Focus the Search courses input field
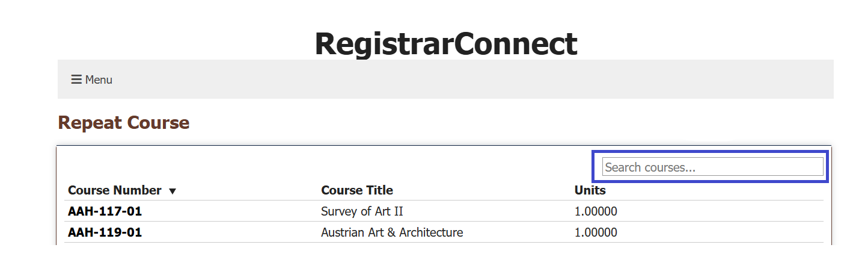 [x=712, y=167]
